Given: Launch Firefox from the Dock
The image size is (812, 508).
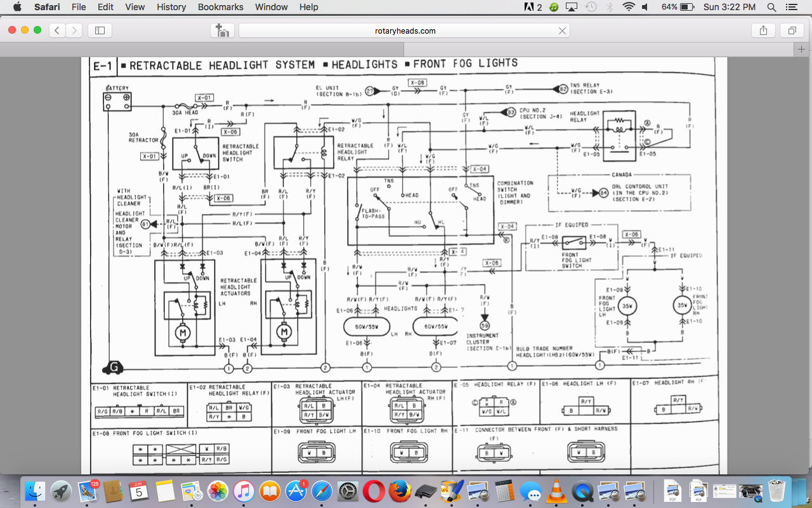Looking at the screenshot, I should tap(401, 491).
